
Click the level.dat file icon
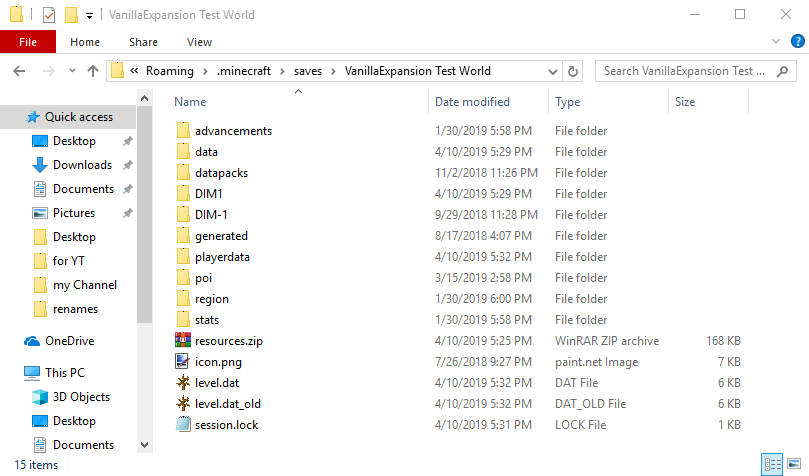coord(183,383)
